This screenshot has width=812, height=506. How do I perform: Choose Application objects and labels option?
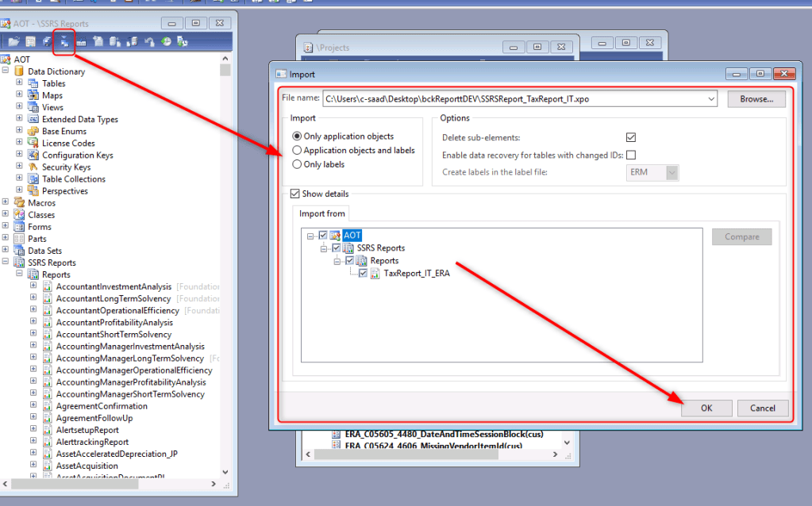[x=298, y=150]
